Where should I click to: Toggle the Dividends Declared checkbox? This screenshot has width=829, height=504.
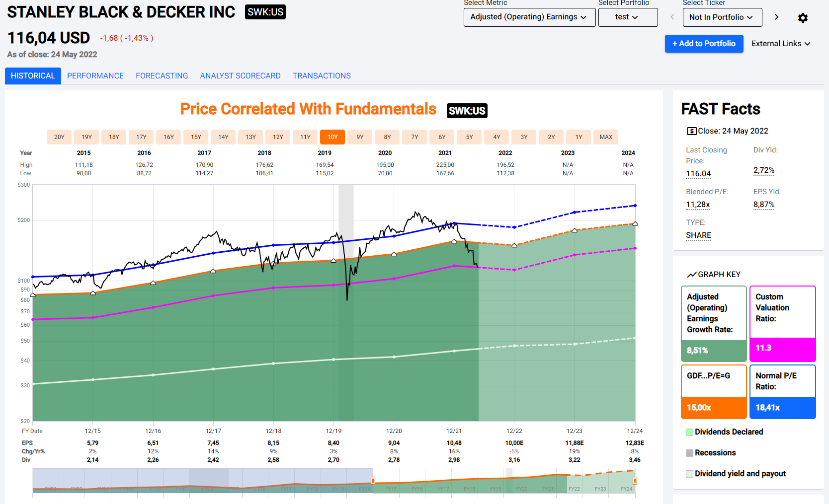click(x=689, y=432)
